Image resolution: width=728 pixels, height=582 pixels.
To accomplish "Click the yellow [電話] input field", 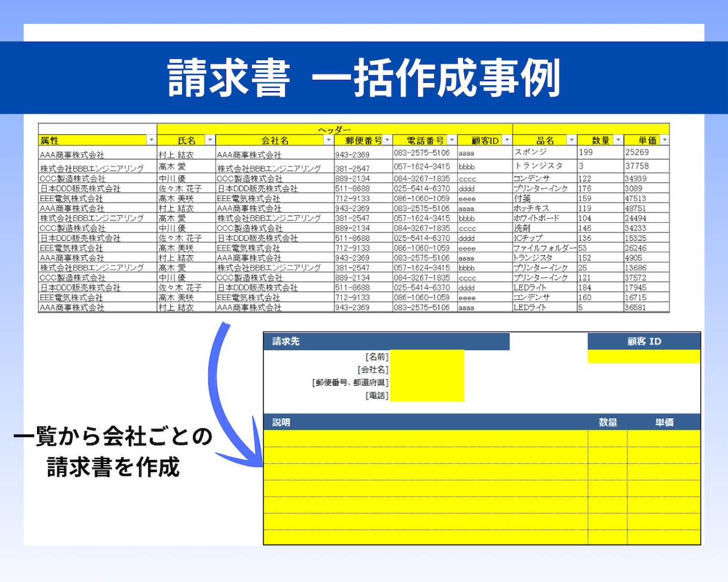I will click(427, 395).
